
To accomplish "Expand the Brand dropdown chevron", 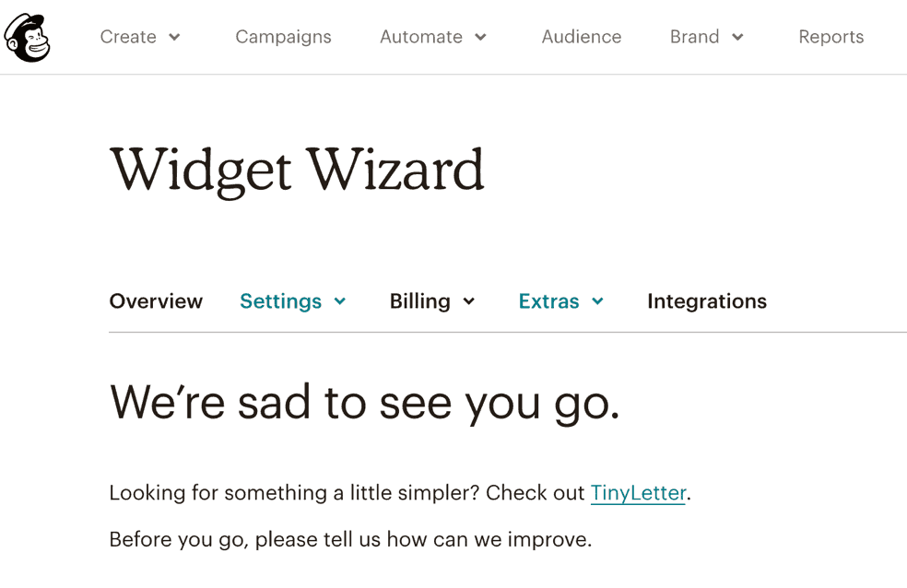I will pyautogui.click(x=737, y=38).
